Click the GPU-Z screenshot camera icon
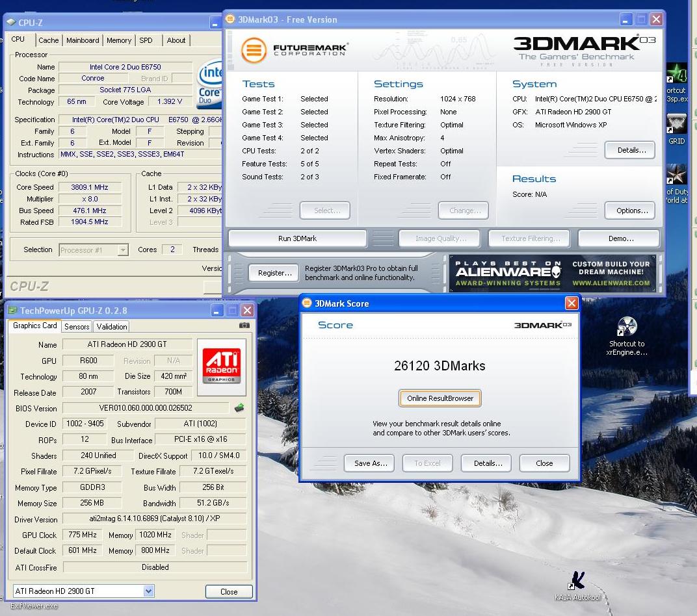Image resolution: width=697 pixels, height=616 pixels. coord(244,326)
